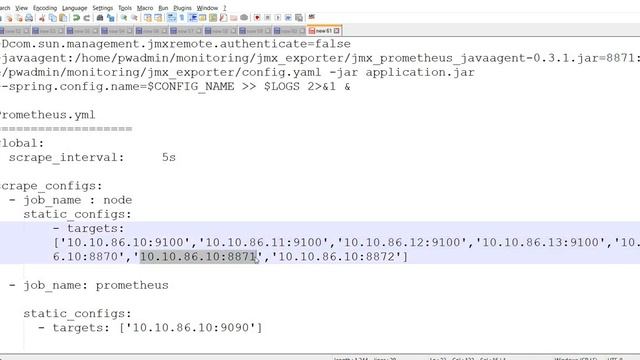
Task: Toggle the file Monitoring eye icon
Action: [244, 18]
